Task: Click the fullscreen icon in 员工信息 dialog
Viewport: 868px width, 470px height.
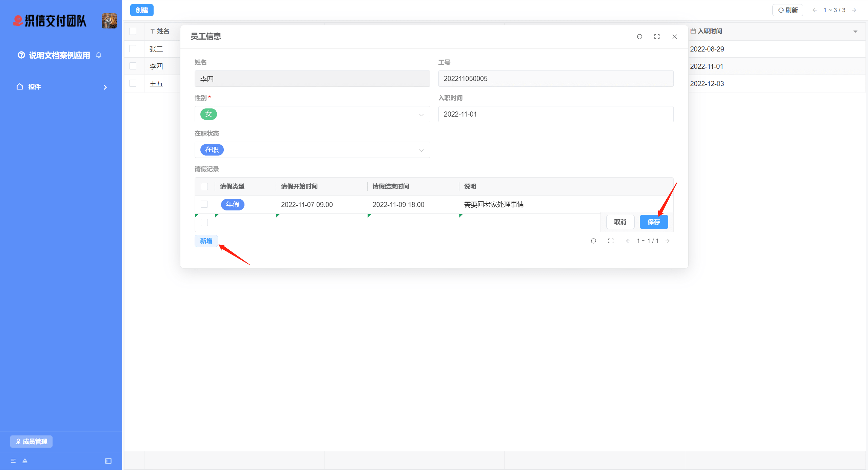Action: point(657,37)
